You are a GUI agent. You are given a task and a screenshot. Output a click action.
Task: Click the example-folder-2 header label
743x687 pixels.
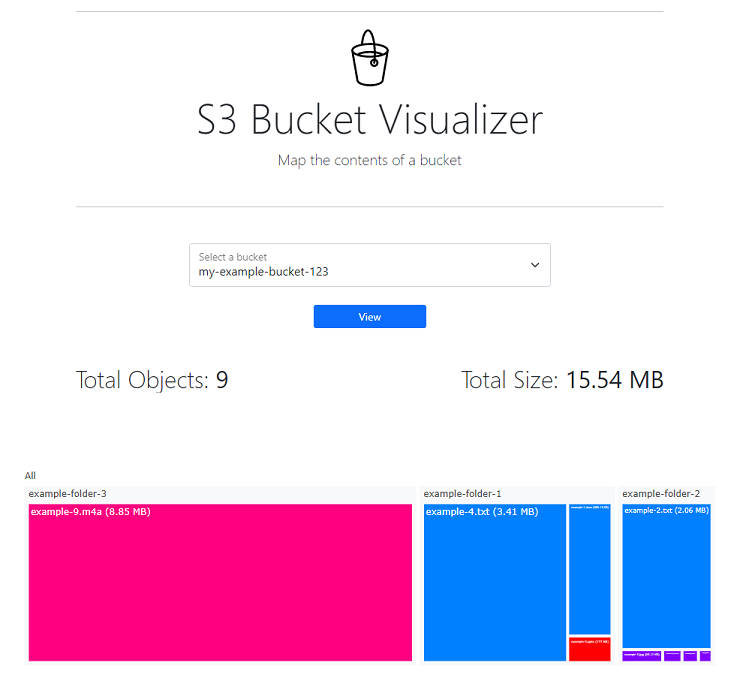tap(661, 494)
